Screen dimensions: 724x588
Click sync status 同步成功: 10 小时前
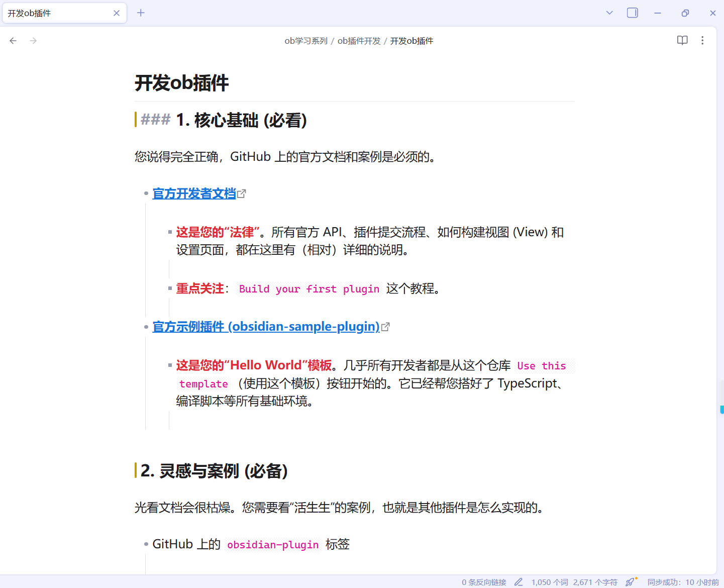(x=683, y=582)
